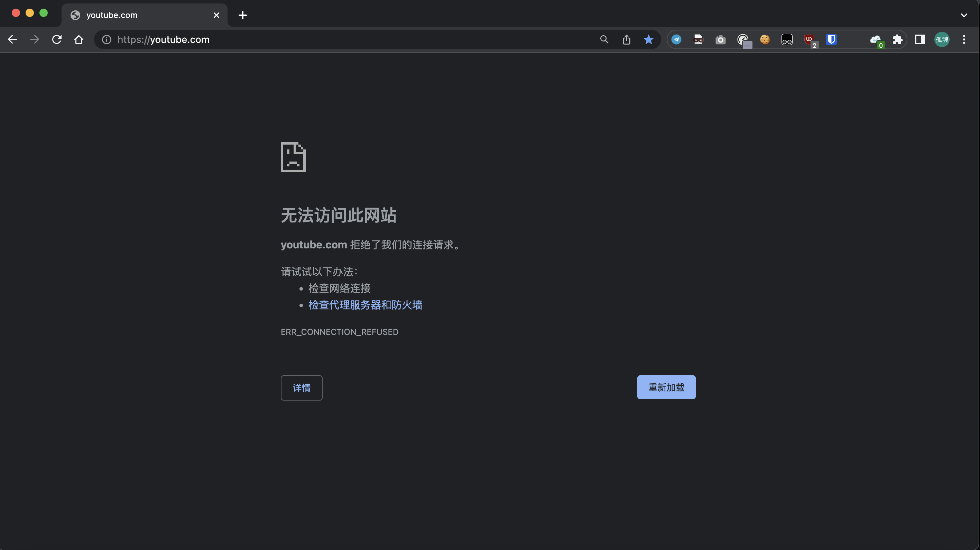Click the zoom magnifier icon in address bar
Image resolution: width=980 pixels, height=550 pixels.
click(604, 39)
